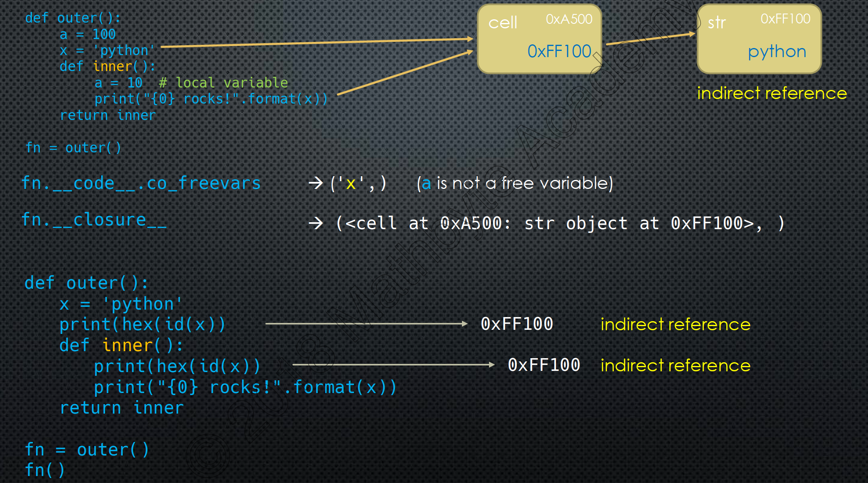This screenshot has width=868, height=483.
Task: Click the top 'indirect reference' yellow label
Action: click(x=772, y=93)
